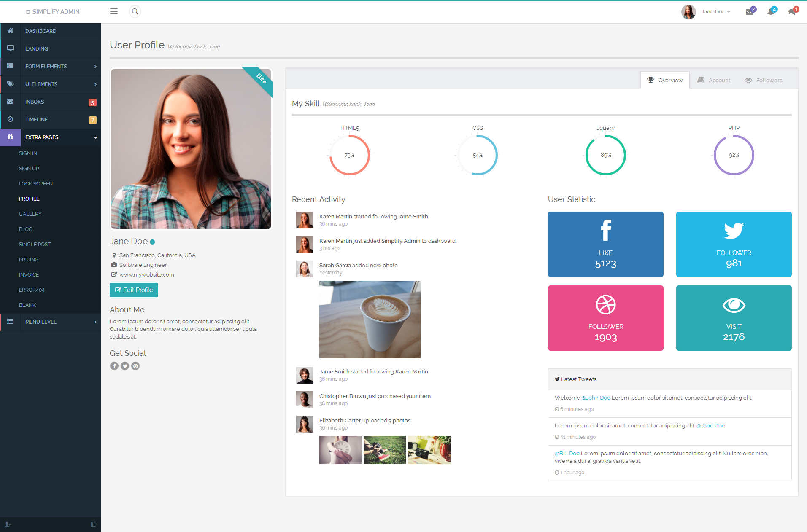Viewport: 807px width, 532px height.
Task: Click the Dribbble Follower 1903 tile
Action: pyautogui.click(x=605, y=318)
